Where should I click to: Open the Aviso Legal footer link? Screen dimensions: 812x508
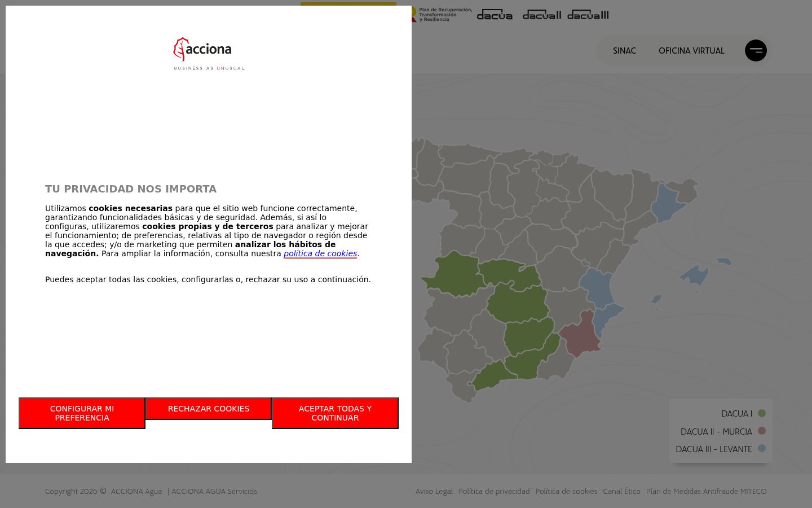click(x=434, y=492)
